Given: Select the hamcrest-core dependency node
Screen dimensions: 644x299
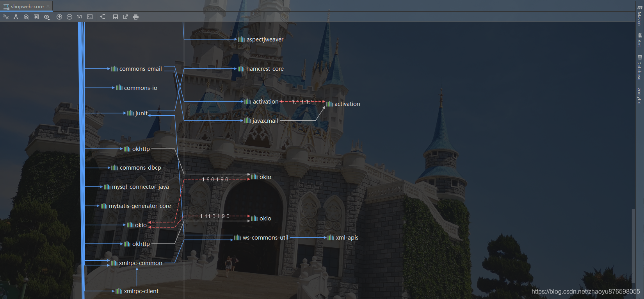Looking at the screenshot, I should 261,69.
